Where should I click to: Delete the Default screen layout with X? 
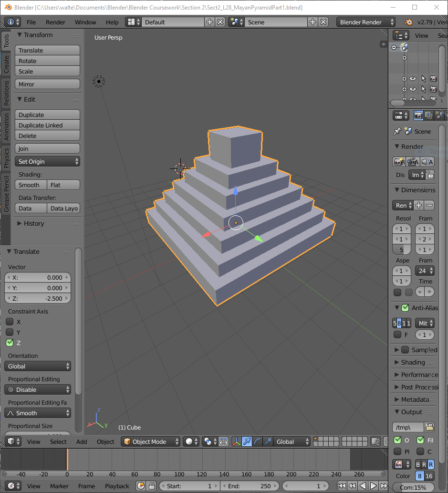click(x=220, y=22)
